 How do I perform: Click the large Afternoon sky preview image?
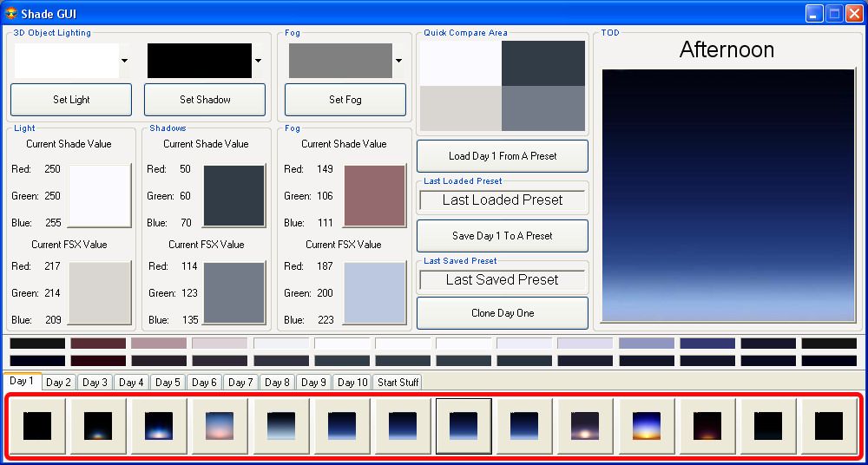[728, 195]
